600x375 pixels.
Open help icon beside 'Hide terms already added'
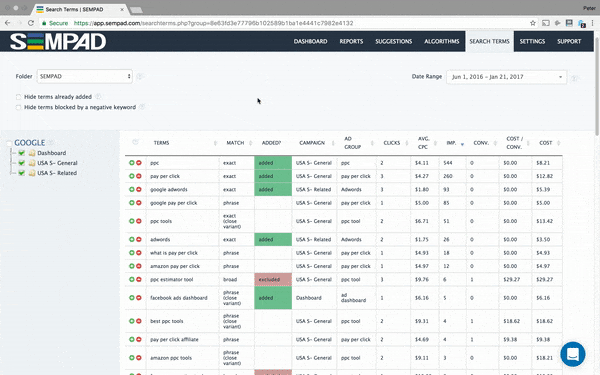coord(98,96)
